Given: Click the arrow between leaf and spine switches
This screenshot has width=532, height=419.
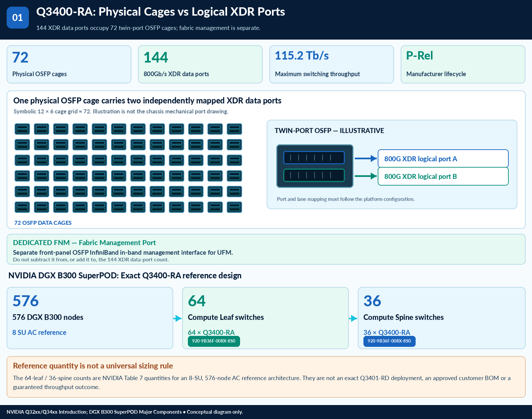Looking at the screenshot, I should coord(353,319).
